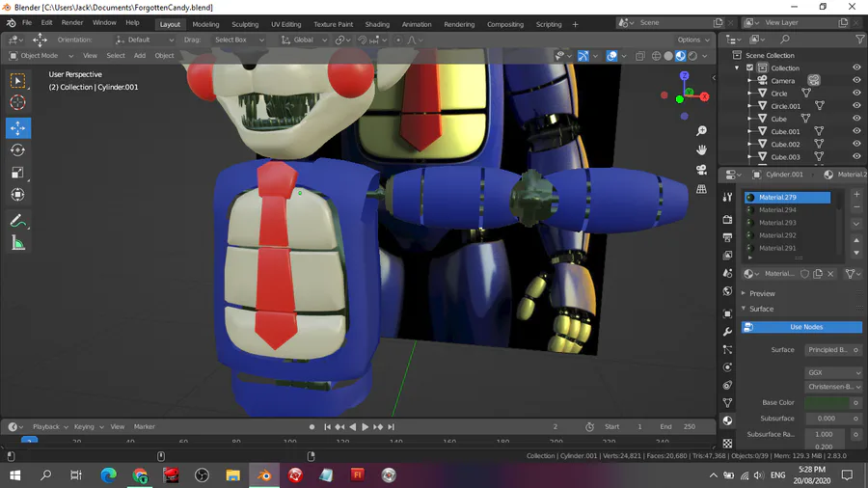The height and width of the screenshot is (488, 868).
Task: Select the Rotate tool
Action: click(17, 150)
